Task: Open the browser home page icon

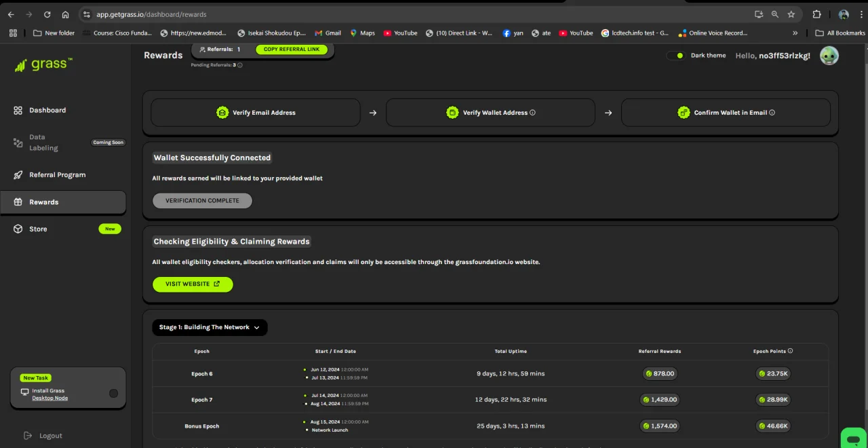Action: tap(65, 14)
